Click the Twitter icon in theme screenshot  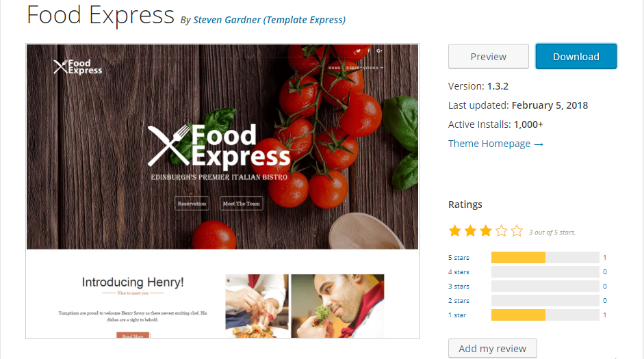tap(359, 51)
